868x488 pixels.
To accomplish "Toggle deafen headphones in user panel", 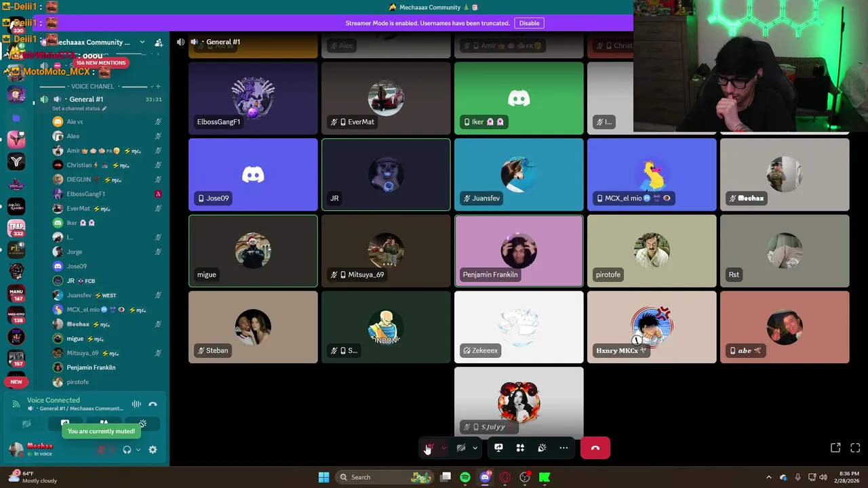I will 127,450.
